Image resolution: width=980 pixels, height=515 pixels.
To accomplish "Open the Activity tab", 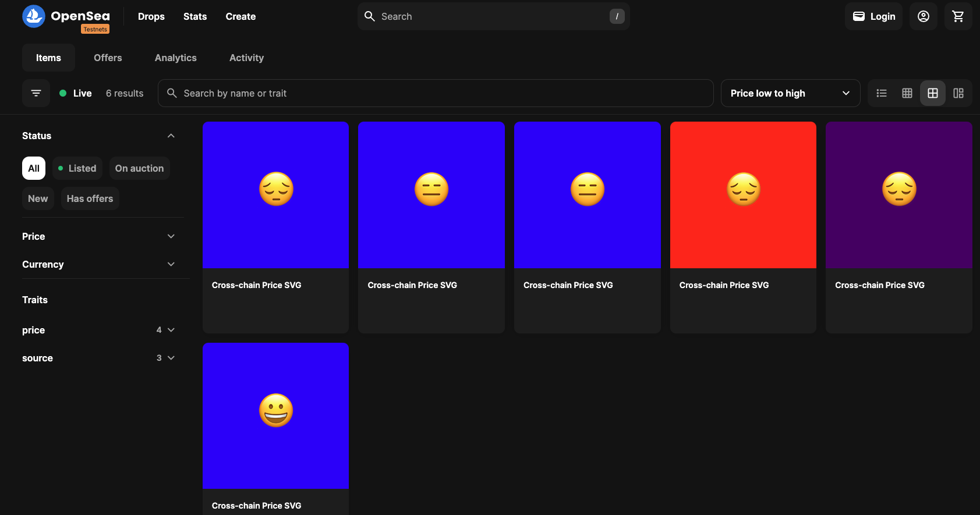I will (246, 58).
